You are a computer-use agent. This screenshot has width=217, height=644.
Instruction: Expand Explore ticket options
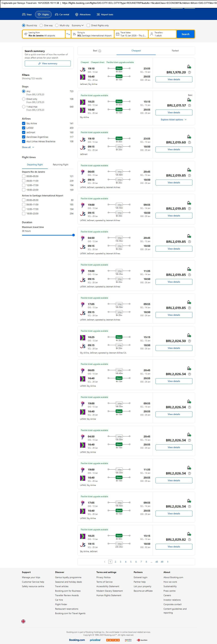point(173,120)
